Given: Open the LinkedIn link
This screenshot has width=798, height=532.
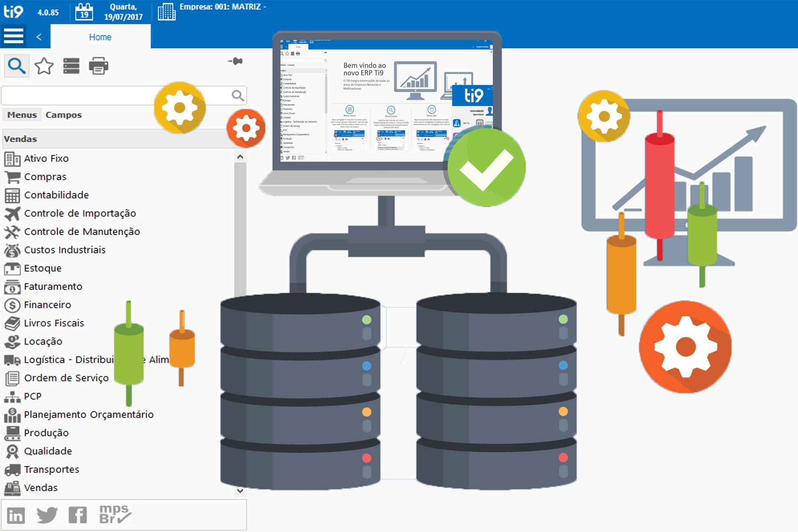Looking at the screenshot, I should [x=16, y=515].
